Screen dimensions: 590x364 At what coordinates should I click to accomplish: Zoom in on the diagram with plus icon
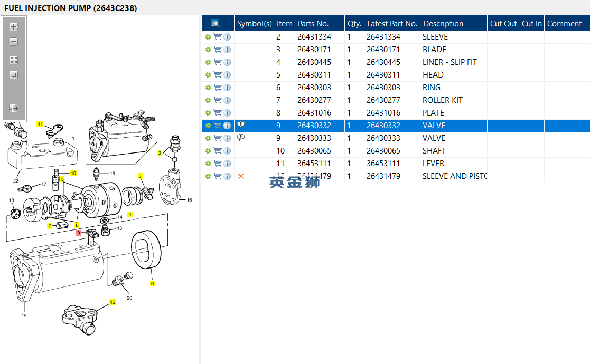(x=14, y=27)
